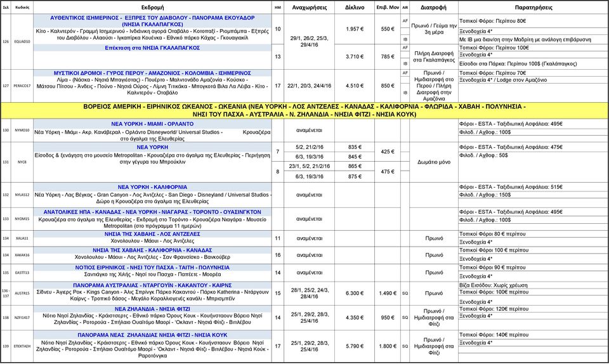
Task: Select 'Βίζα Εισόδου: Χωρίς χρέωση'
Action: click(x=494, y=285)
